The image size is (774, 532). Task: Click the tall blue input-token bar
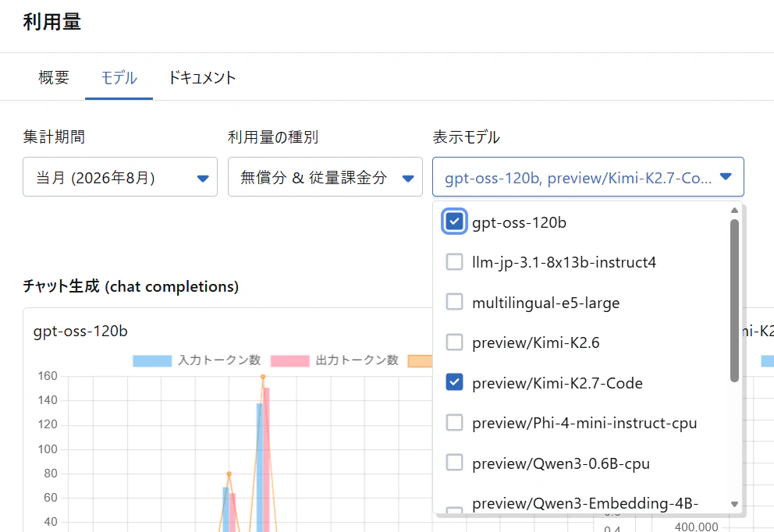(260, 467)
